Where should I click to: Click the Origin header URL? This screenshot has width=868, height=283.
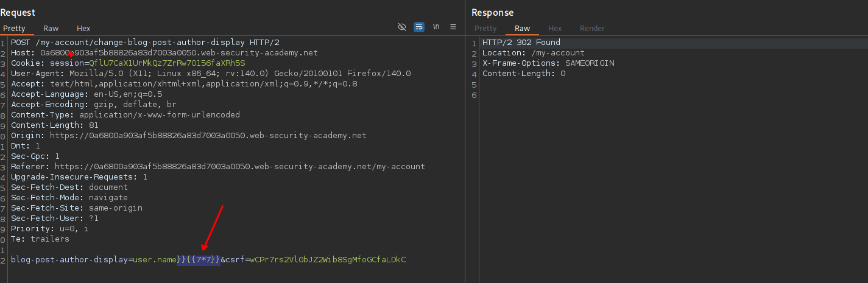(x=207, y=136)
